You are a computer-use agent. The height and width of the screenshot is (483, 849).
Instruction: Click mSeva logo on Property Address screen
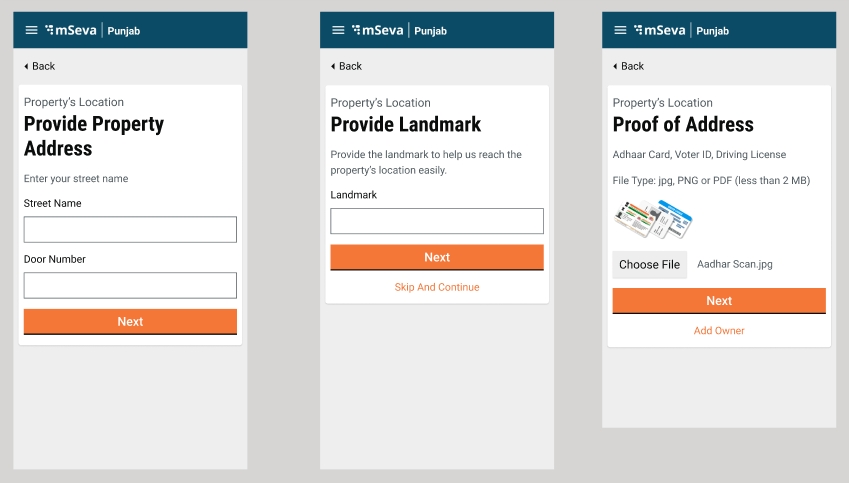pos(70,30)
